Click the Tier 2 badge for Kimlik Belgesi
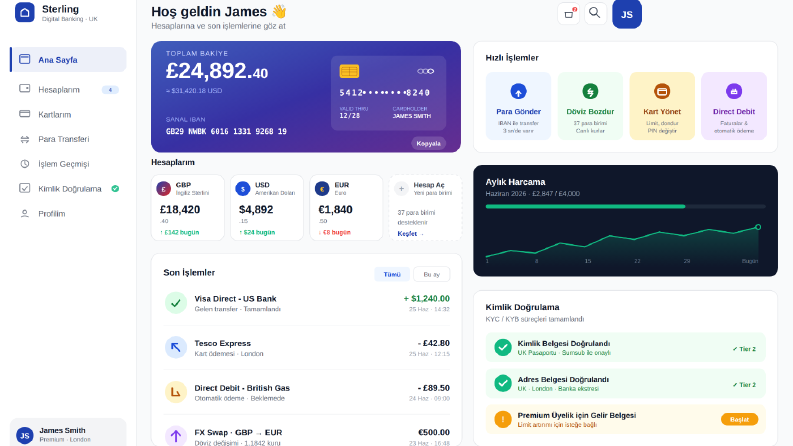 click(744, 349)
